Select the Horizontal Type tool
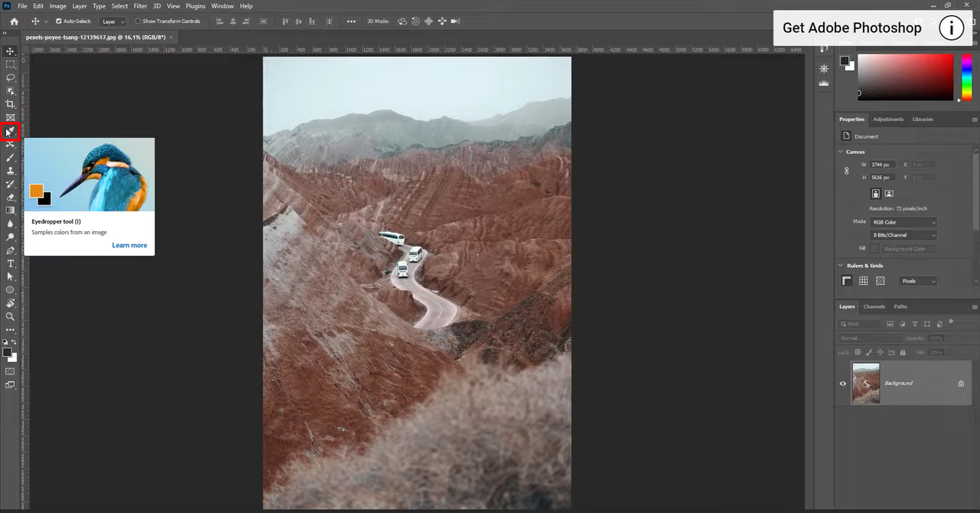 (x=10, y=263)
